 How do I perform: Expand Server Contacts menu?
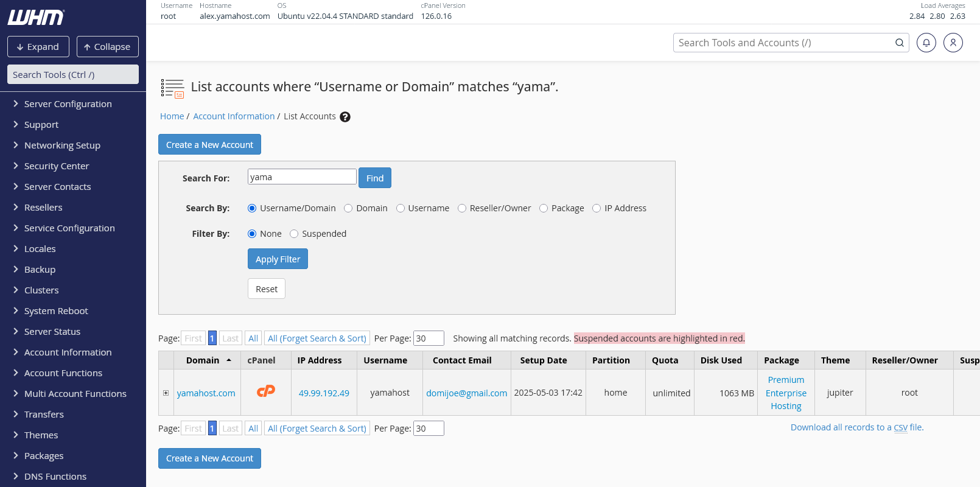coord(73,187)
